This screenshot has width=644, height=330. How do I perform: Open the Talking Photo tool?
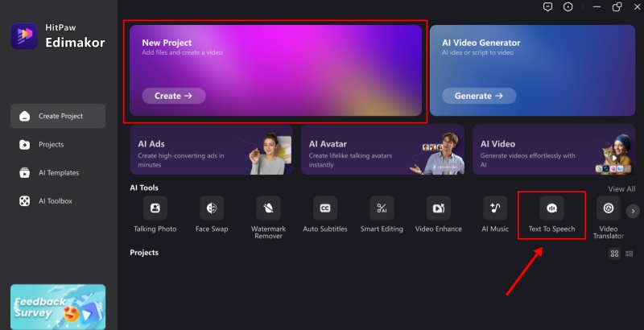pos(155,215)
